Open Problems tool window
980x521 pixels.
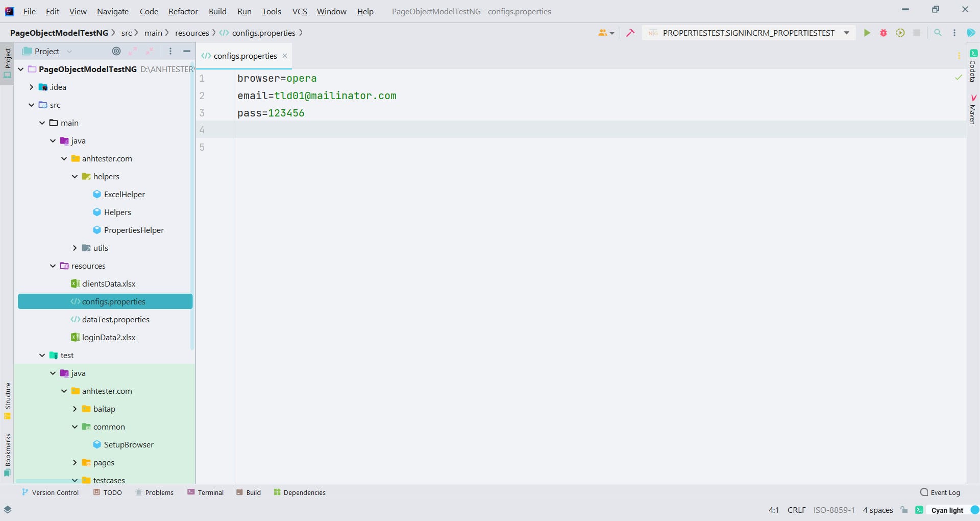154,492
